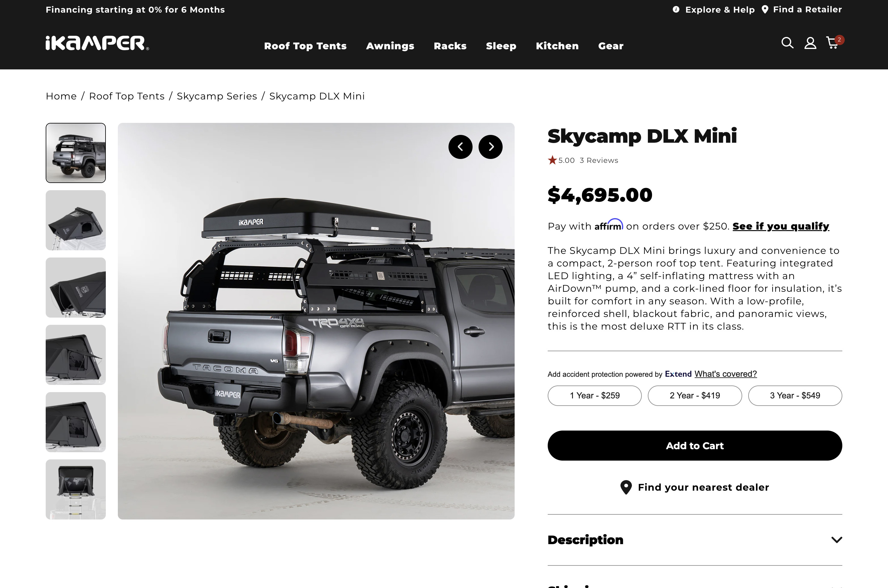Click the See if you qualify link

pyautogui.click(x=780, y=226)
